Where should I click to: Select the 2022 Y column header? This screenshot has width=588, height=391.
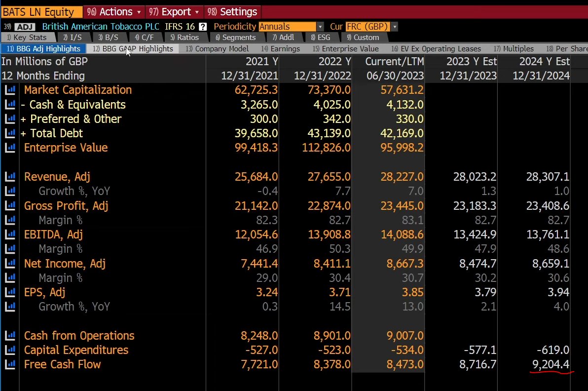click(335, 62)
